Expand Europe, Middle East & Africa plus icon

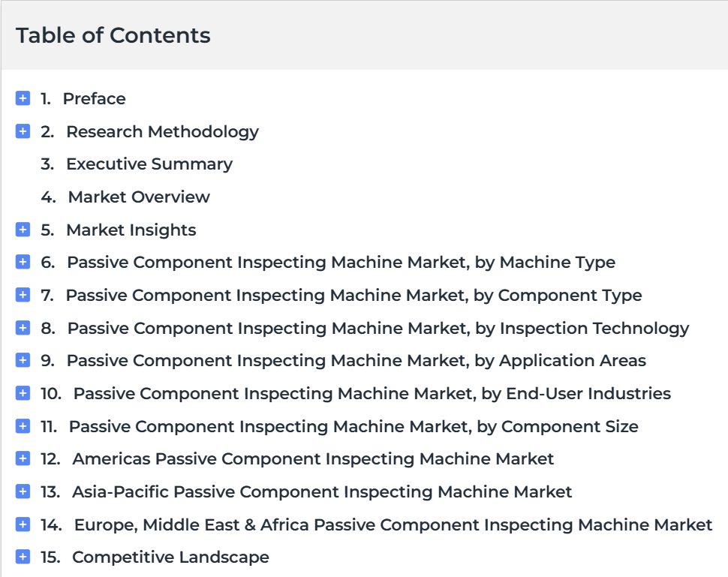tap(23, 524)
